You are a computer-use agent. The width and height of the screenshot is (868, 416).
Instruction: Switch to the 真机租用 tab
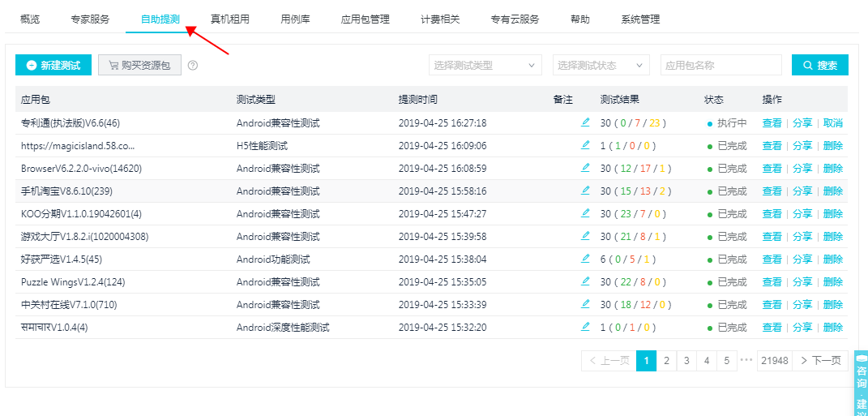pos(229,19)
